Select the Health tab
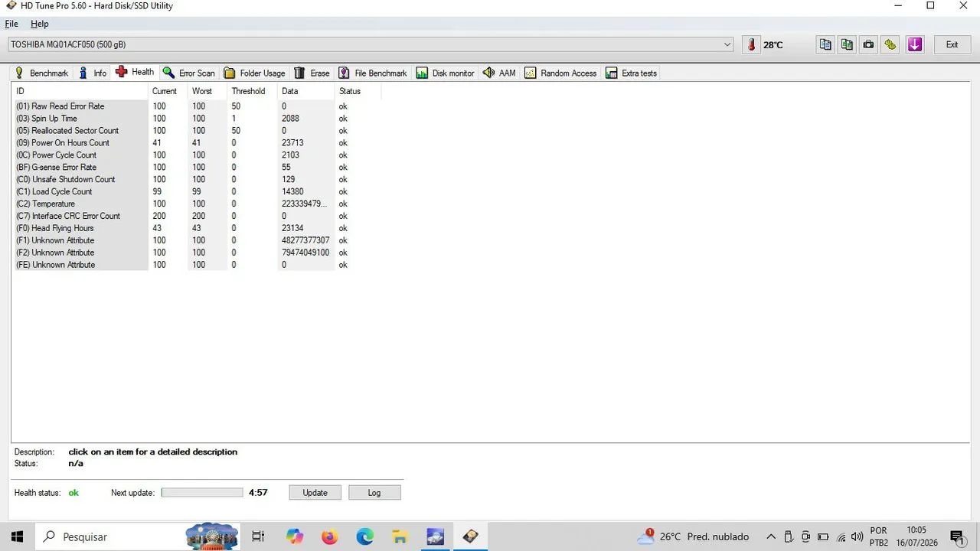The image size is (980, 551). [x=135, y=72]
